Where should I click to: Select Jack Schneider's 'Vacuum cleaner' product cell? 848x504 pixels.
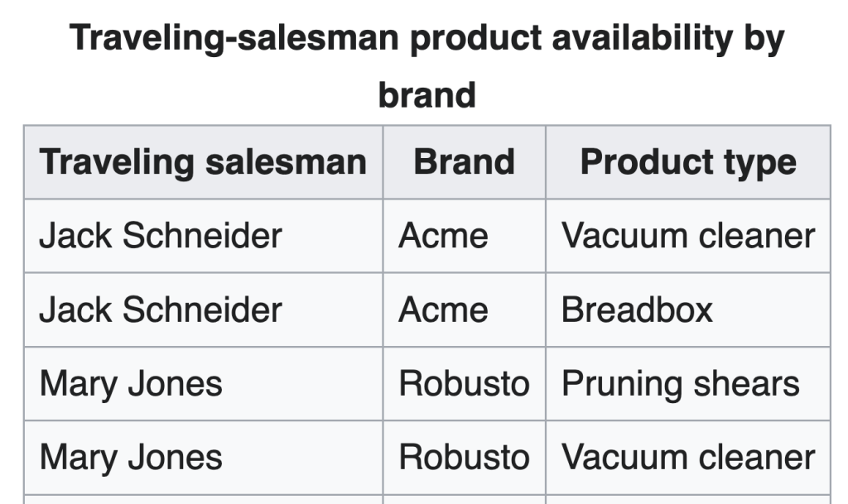pyautogui.click(x=688, y=236)
